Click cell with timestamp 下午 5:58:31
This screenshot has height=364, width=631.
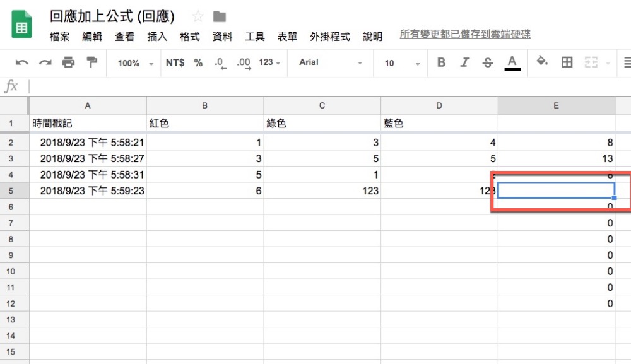(88, 175)
